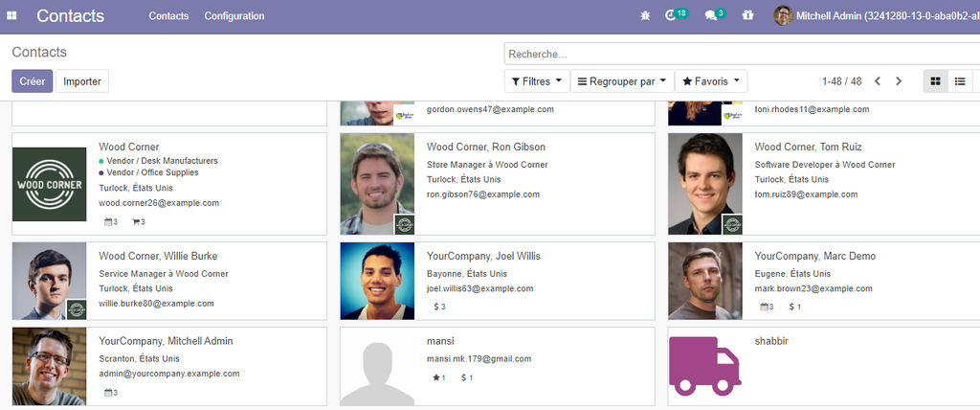The image size is (980, 410).
Task: Click the Créer button
Action: click(x=33, y=81)
